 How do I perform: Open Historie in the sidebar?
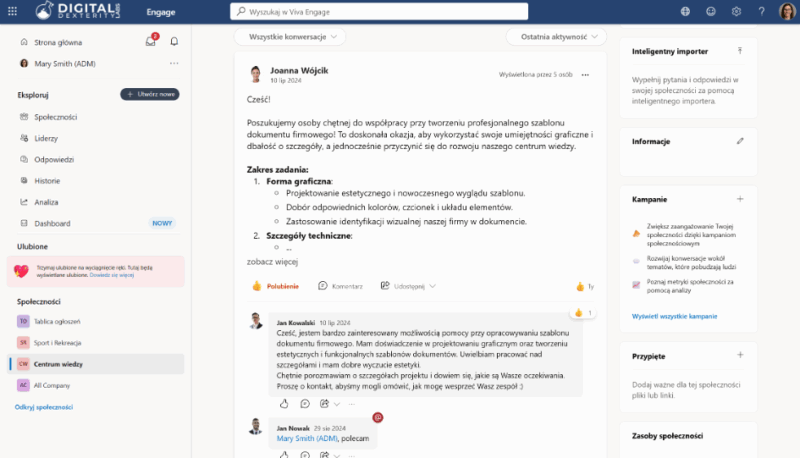click(47, 181)
